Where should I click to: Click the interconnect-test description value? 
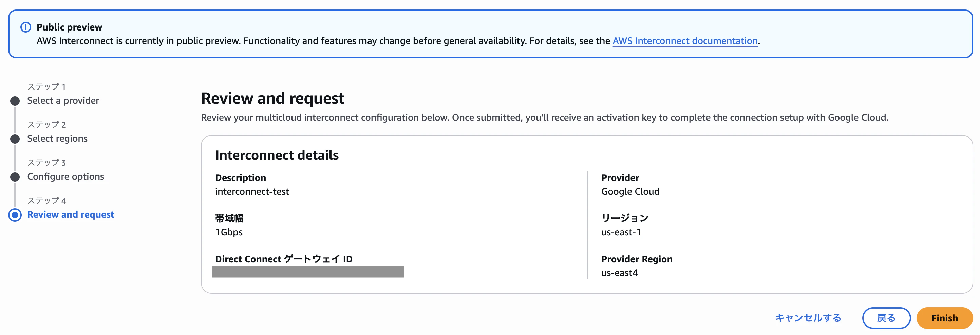(x=252, y=191)
